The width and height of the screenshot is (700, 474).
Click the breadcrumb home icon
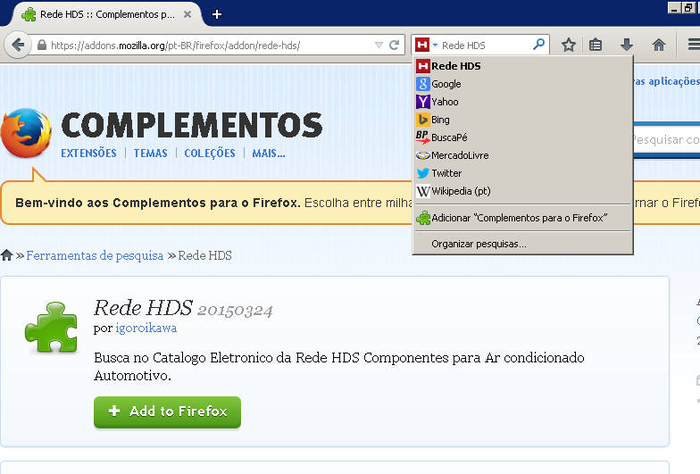[x=7, y=255]
